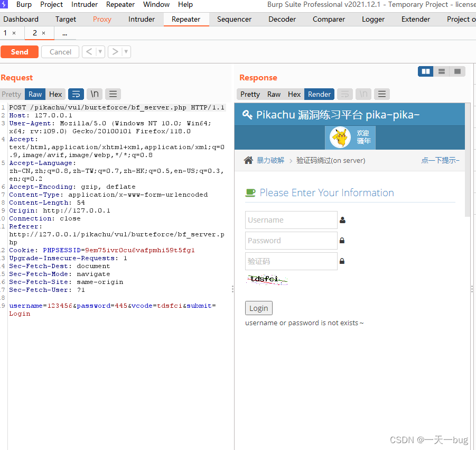Select tabbed combined layout icon
Screen dimensions: 476x450
[x=458, y=71]
